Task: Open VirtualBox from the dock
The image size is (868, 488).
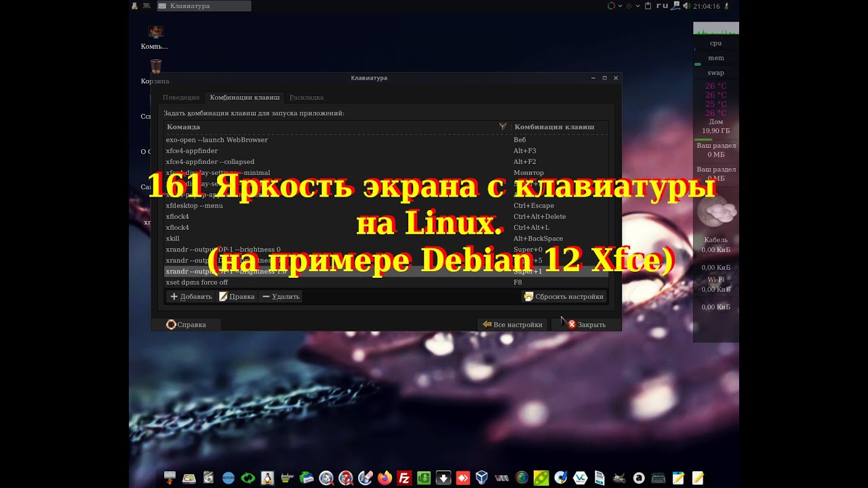Action: point(483,478)
